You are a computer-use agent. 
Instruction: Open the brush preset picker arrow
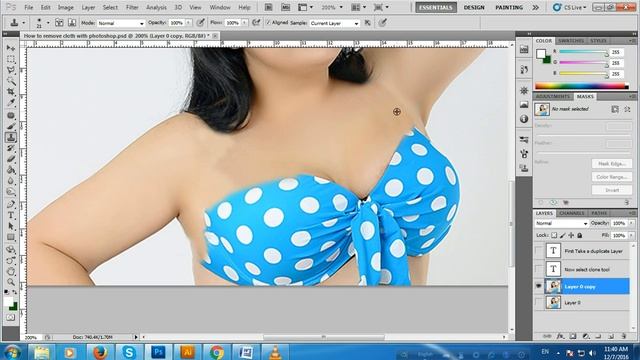48,23
